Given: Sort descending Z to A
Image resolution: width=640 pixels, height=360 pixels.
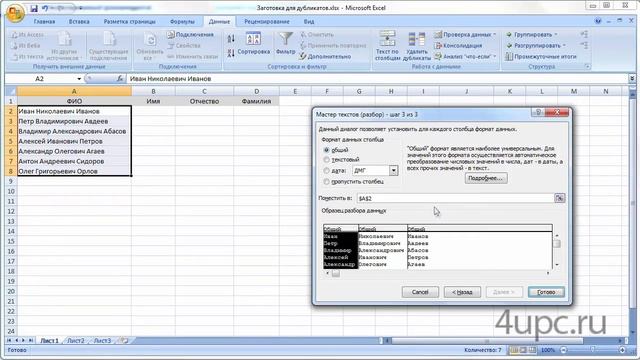Looking at the screenshot, I should (231, 53).
